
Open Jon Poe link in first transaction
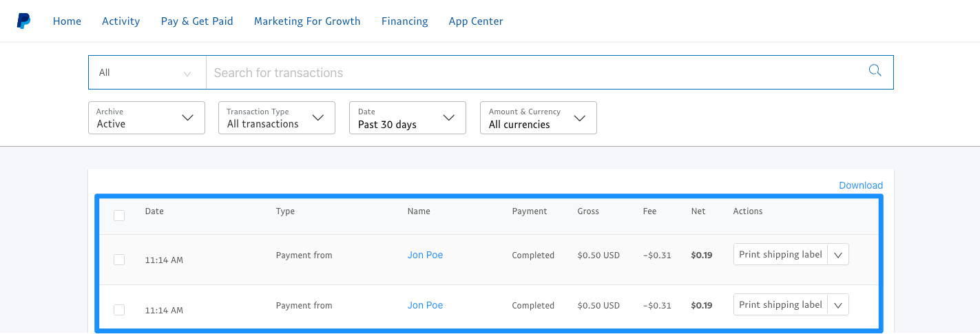425,255
